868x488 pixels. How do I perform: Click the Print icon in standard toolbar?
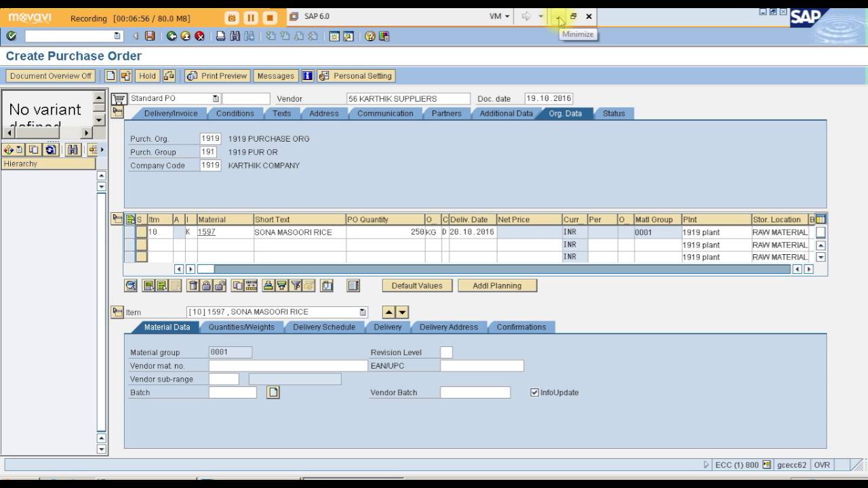coord(220,36)
